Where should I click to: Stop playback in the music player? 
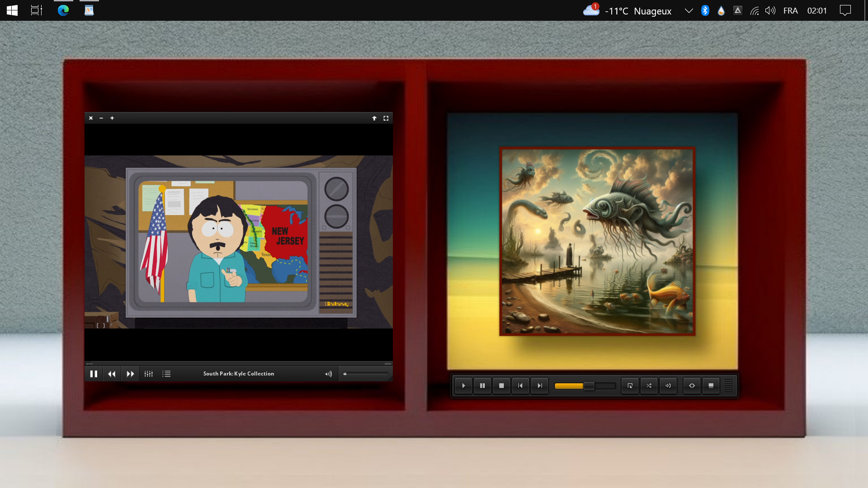point(501,385)
